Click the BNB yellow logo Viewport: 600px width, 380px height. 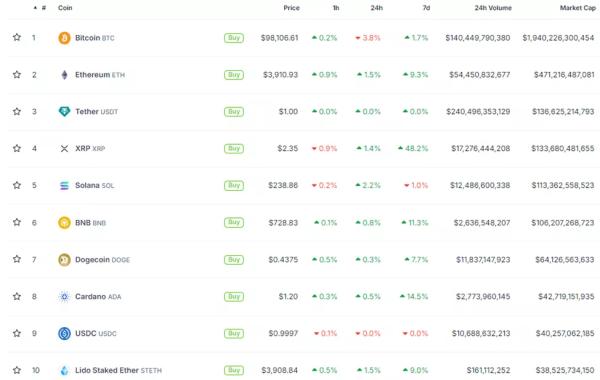tap(64, 222)
